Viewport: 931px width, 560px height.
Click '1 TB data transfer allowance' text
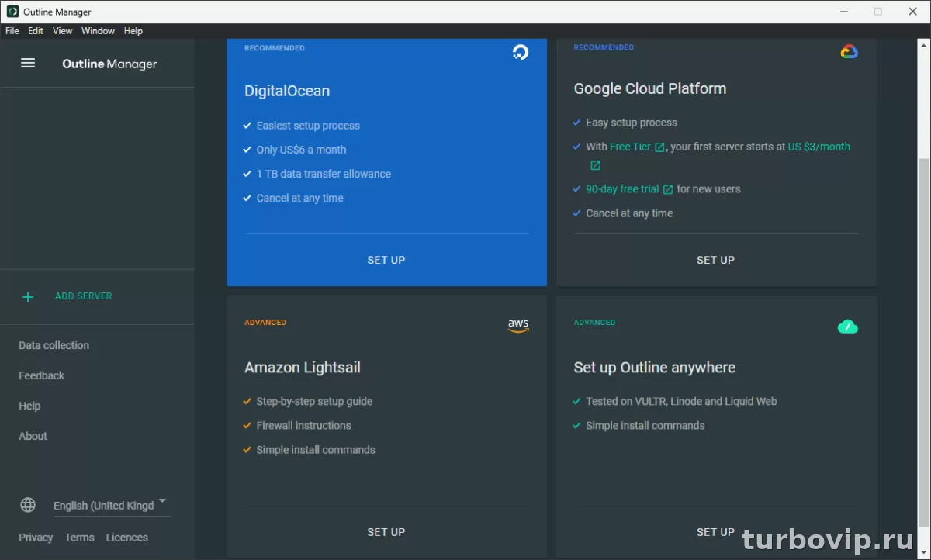point(324,174)
